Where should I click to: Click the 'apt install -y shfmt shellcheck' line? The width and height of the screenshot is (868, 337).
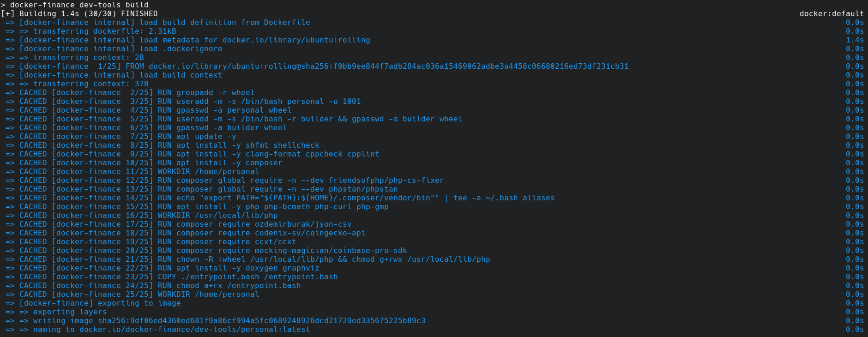click(x=247, y=145)
